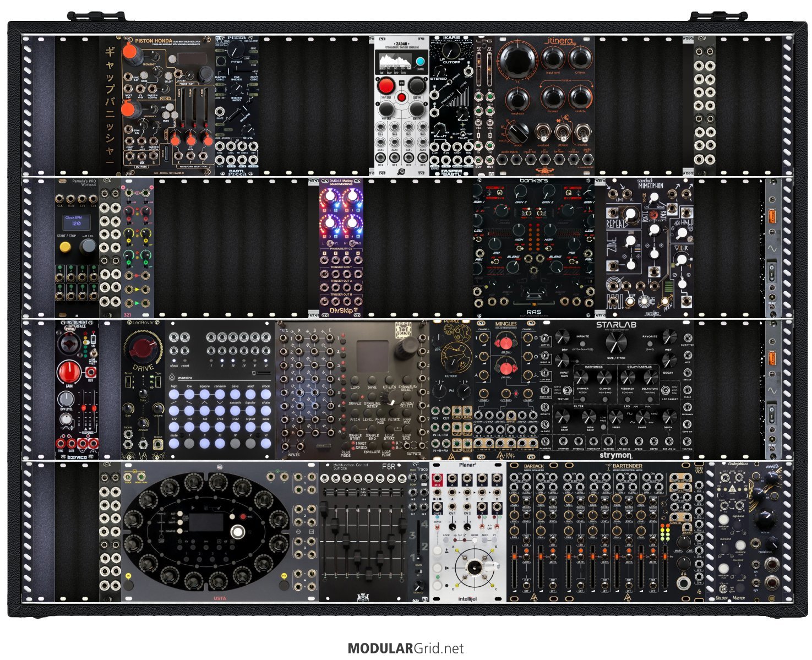
Task: Click the 'random' pad on Maestro
Action: click(220, 395)
